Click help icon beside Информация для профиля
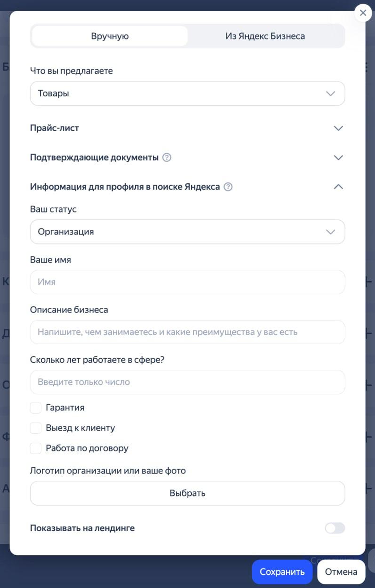 pyautogui.click(x=228, y=187)
